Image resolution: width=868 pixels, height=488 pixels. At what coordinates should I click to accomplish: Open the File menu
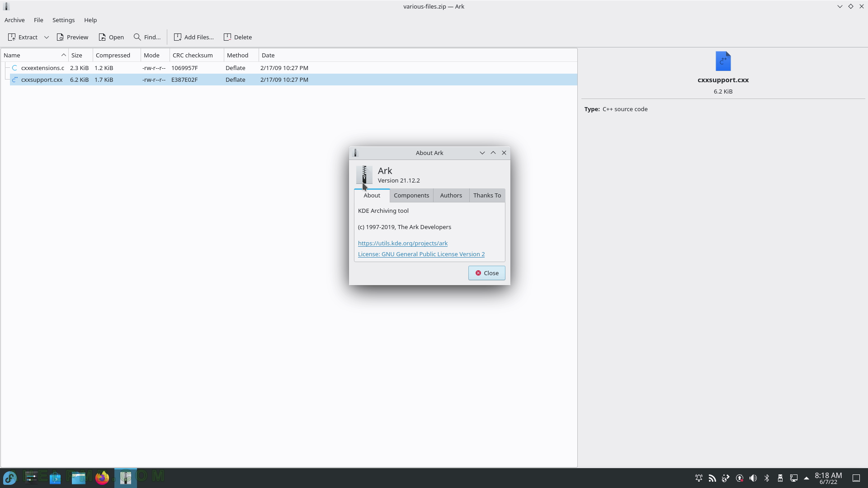click(38, 20)
